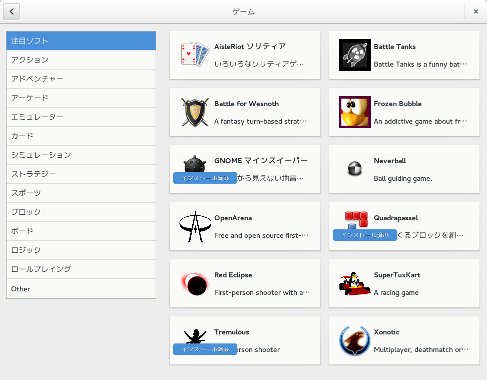This screenshot has width=487, height=380.
Task: Click the Quadrapassel red blocks icon
Action: click(356, 220)
